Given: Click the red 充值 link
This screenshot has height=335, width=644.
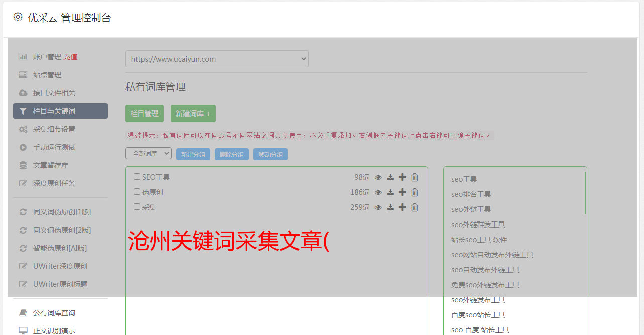Looking at the screenshot, I should click(x=70, y=57).
